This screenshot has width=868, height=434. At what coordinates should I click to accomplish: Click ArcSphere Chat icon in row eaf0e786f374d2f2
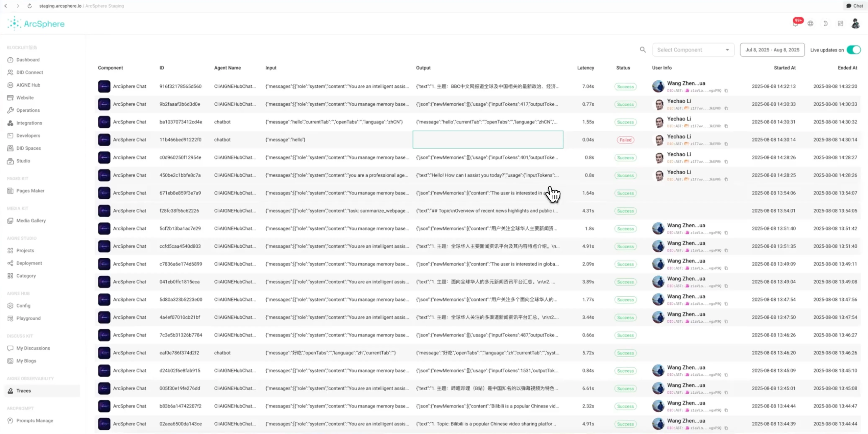click(x=104, y=353)
